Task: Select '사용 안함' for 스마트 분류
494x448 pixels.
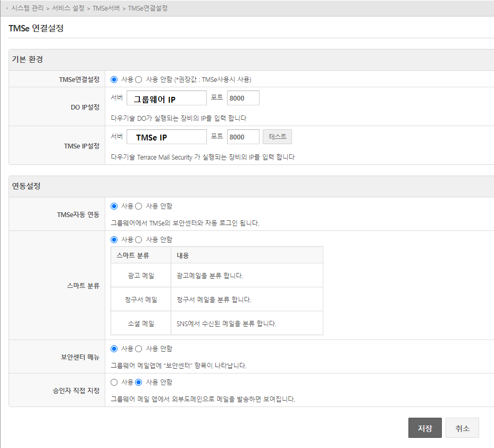Action: pyautogui.click(x=139, y=239)
